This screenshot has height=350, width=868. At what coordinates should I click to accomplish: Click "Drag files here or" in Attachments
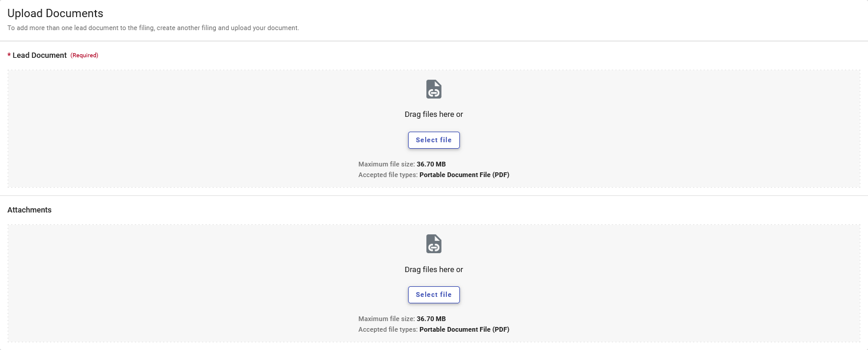coord(433,270)
